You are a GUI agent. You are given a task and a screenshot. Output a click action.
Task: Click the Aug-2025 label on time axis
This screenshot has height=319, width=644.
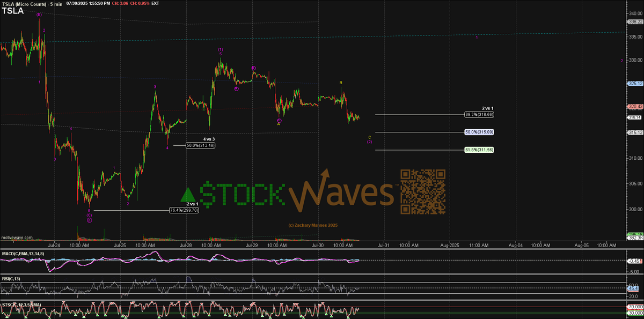(449, 245)
